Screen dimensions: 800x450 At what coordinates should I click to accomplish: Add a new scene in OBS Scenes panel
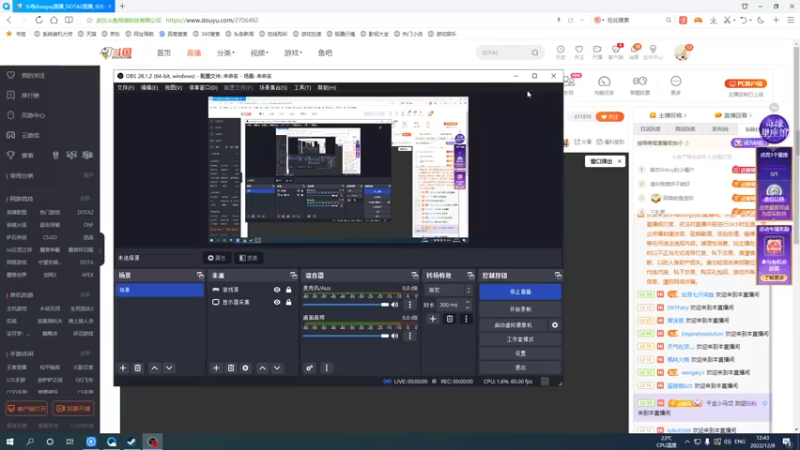click(122, 368)
